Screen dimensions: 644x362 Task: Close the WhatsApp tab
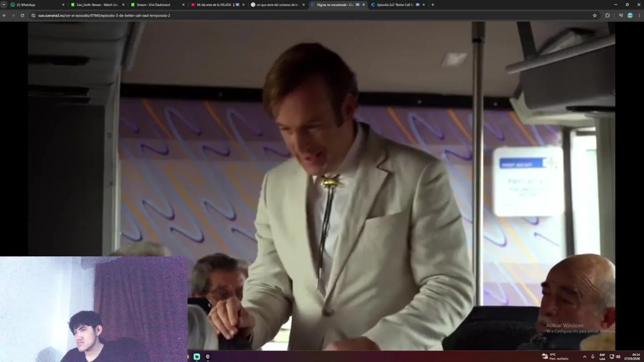63,5
